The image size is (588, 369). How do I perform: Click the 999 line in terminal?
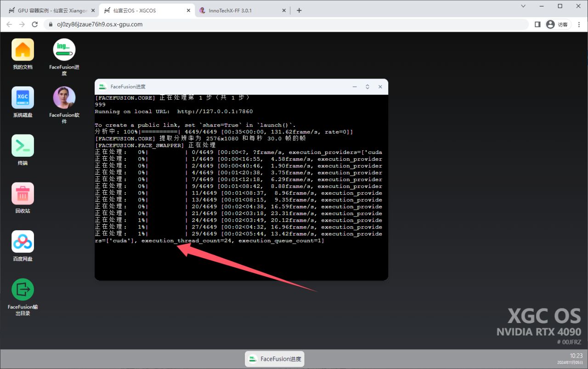pyautogui.click(x=100, y=104)
